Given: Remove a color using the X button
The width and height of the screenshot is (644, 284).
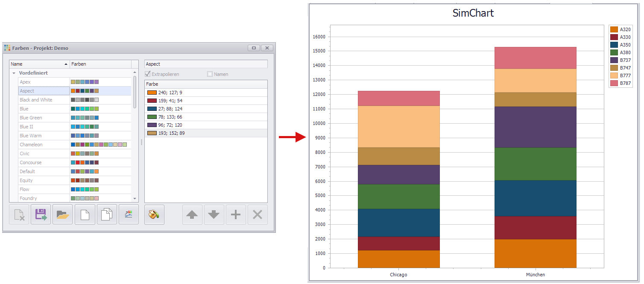Looking at the screenshot, I should click(258, 214).
